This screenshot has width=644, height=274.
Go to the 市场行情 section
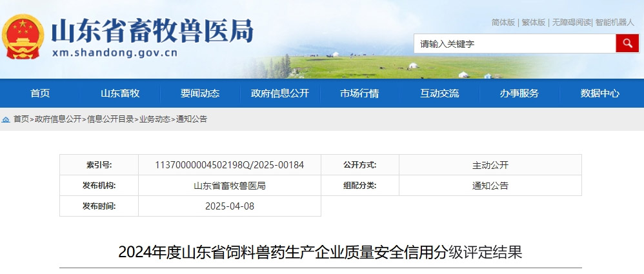tap(359, 93)
